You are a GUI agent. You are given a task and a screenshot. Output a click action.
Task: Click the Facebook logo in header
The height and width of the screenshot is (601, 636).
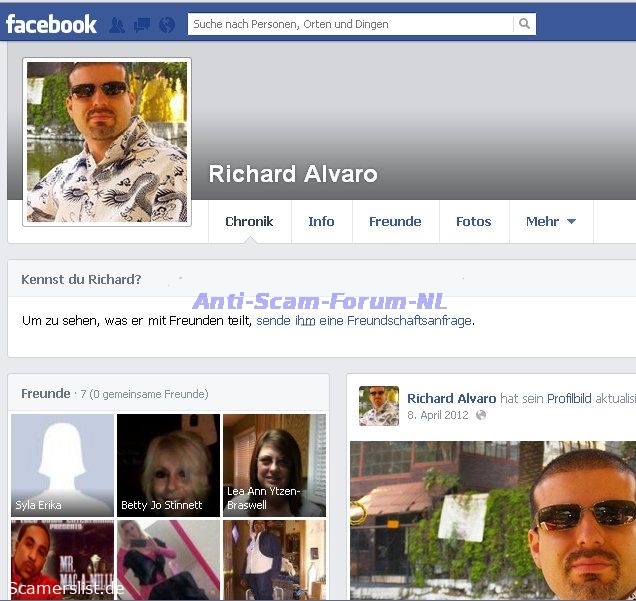tap(52, 24)
